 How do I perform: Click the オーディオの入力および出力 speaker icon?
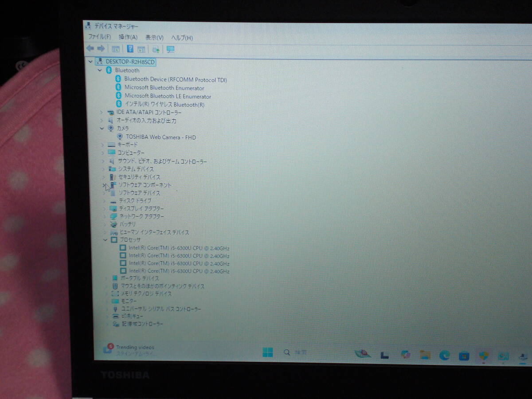click(111, 121)
